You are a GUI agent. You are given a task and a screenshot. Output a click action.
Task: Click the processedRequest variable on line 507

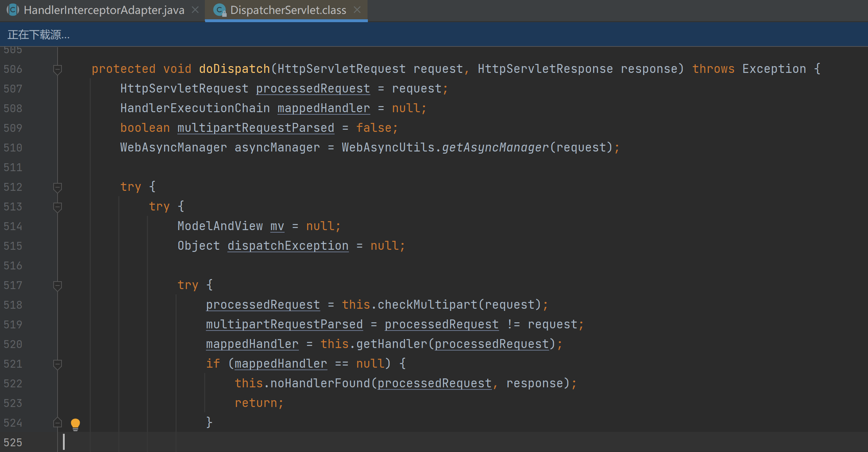click(313, 88)
